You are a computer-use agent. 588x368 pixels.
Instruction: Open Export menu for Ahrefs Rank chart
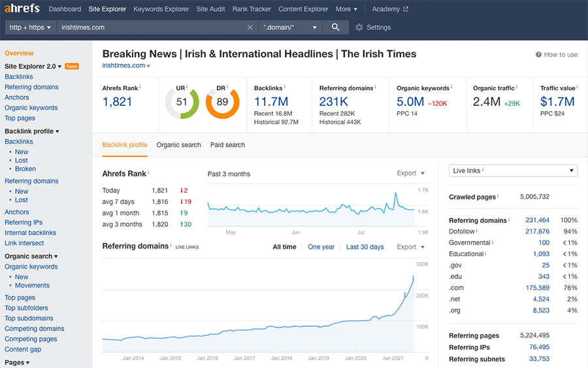coord(410,173)
